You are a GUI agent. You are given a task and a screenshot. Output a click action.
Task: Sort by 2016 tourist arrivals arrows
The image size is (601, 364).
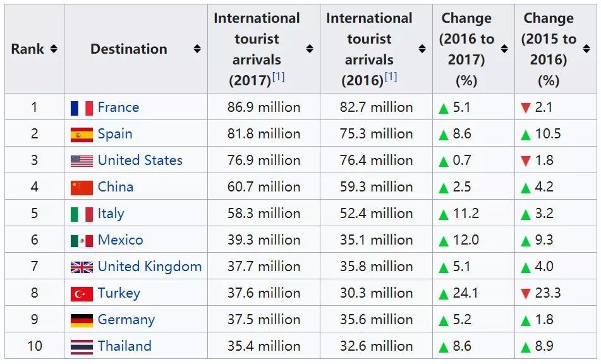[422, 49]
